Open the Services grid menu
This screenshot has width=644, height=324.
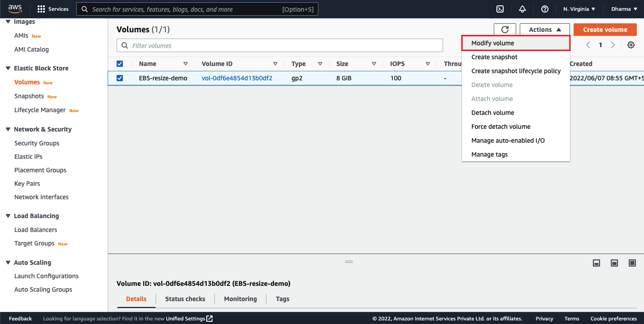53,9
